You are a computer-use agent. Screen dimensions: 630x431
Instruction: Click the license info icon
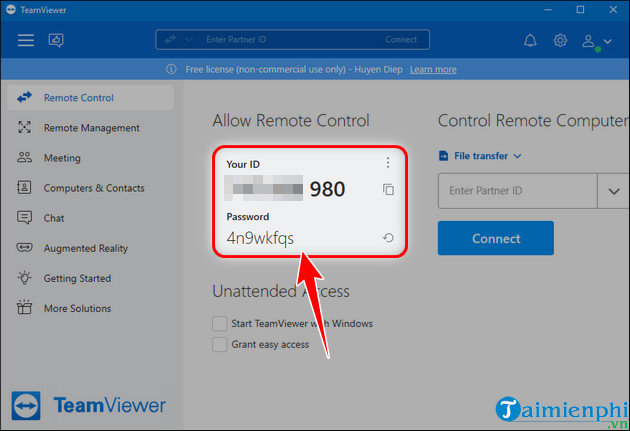coord(171,69)
